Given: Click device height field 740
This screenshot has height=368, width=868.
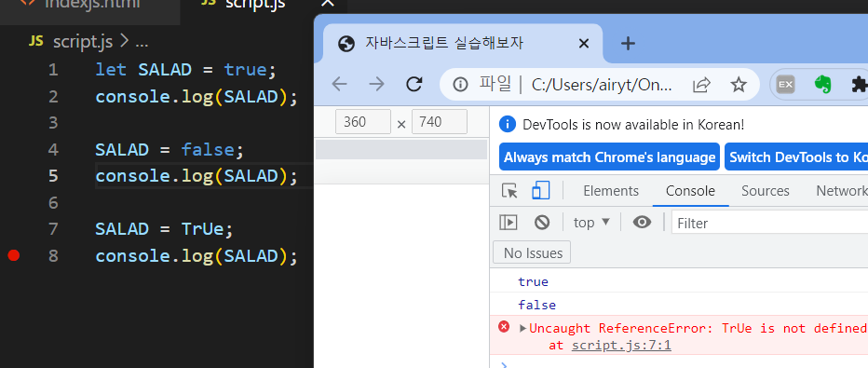Looking at the screenshot, I should coord(440,122).
